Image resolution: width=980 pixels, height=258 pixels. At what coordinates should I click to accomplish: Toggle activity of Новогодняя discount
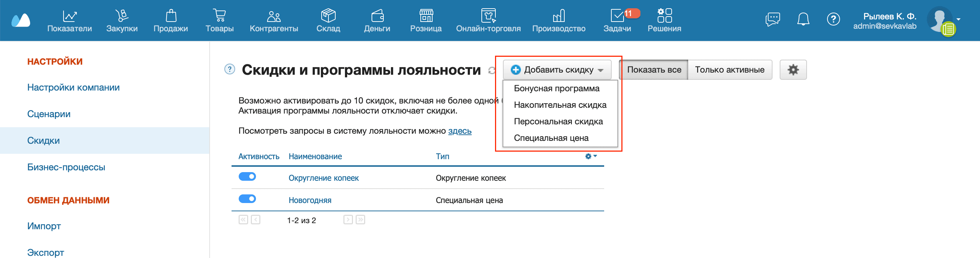247,199
